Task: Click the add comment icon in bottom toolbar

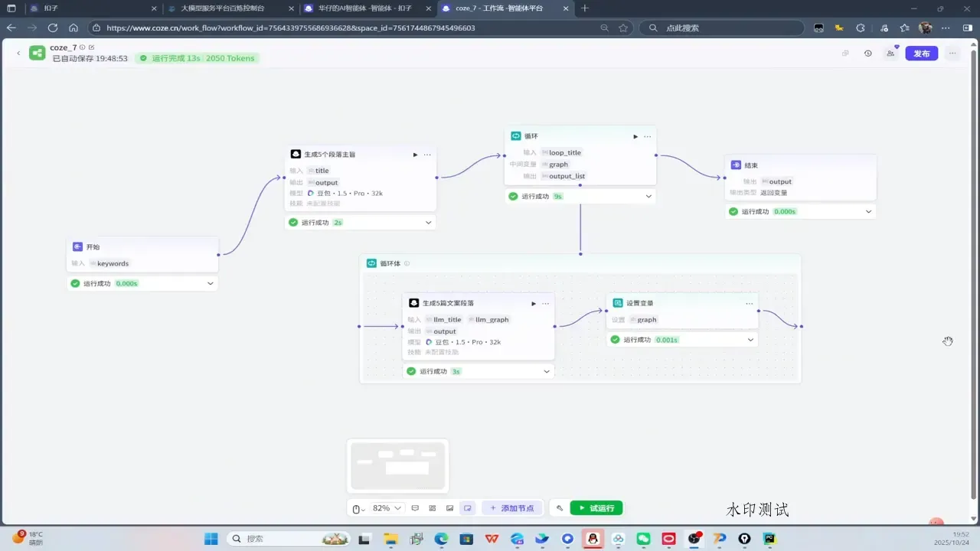Action: coord(415,508)
